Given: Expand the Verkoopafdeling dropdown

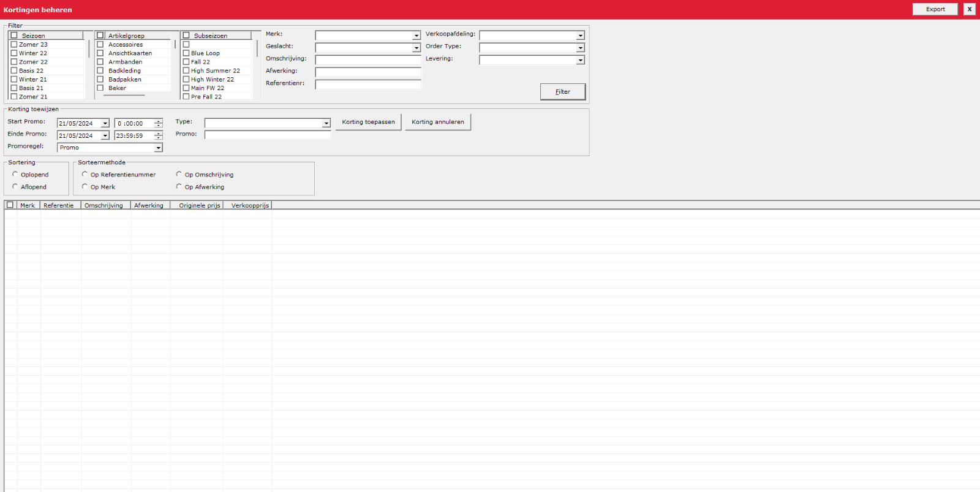Looking at the screenshot, I should pyautogui.click(x=581, y=36).
